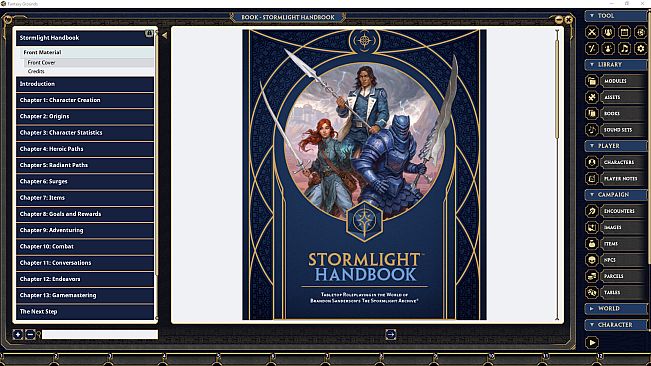Open the effects person tool icon
This screenshot has height=366, width=651.
pyautogui.click(x=608, y=48)
